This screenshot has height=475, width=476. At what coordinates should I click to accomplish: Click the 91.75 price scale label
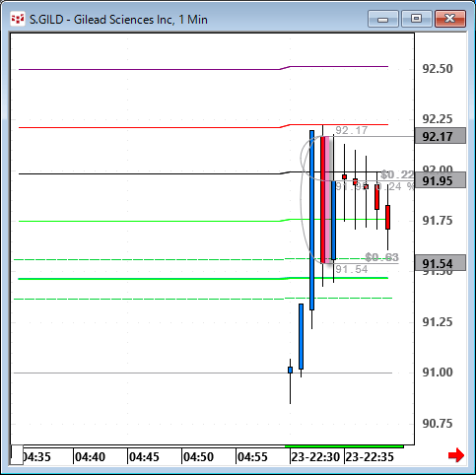(438, 221)
